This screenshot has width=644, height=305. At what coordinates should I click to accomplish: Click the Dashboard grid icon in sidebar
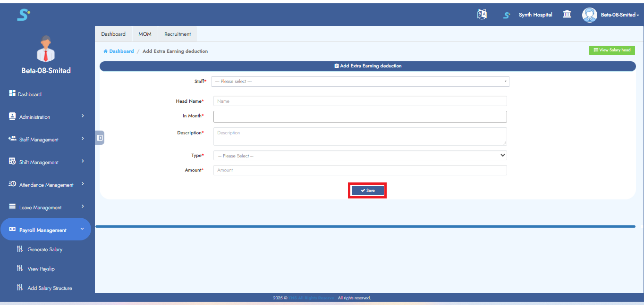click(12, 94)
